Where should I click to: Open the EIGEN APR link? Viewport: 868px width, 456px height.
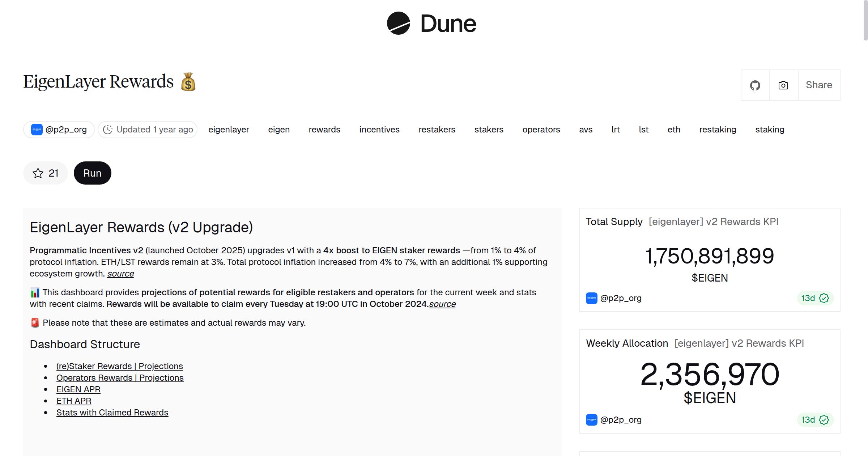[x=78, y=389]
